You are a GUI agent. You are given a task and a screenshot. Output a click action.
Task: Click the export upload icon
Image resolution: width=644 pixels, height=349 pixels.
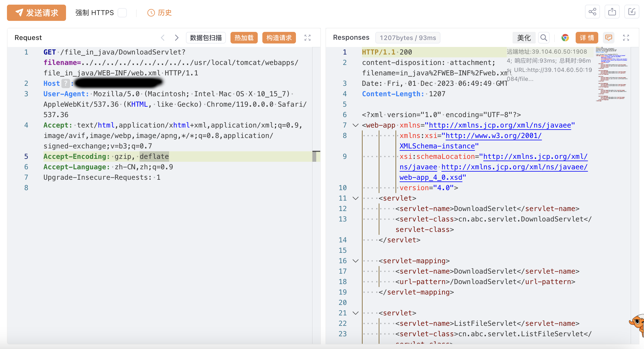point(612,12)
